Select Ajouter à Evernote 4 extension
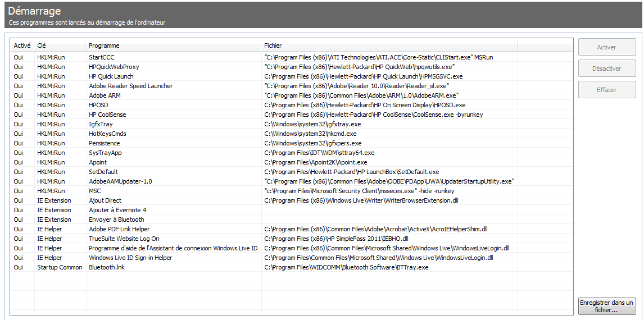This screenshot has width=644, height=320. coord(117,210)
